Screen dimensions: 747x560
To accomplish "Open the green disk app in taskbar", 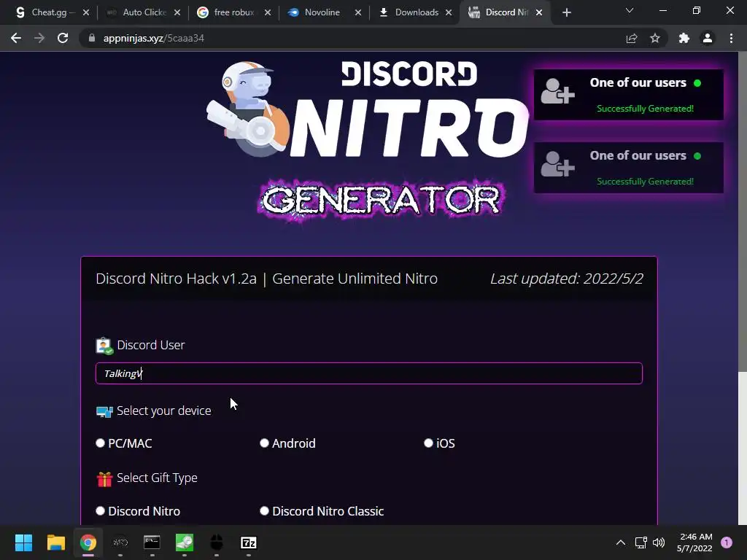I will (x=185, y=542).
